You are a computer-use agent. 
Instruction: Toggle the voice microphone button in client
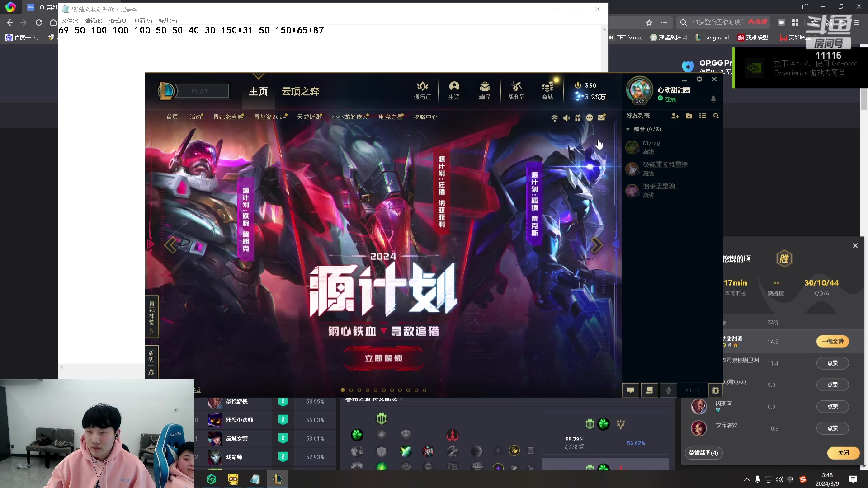(669, 390)
